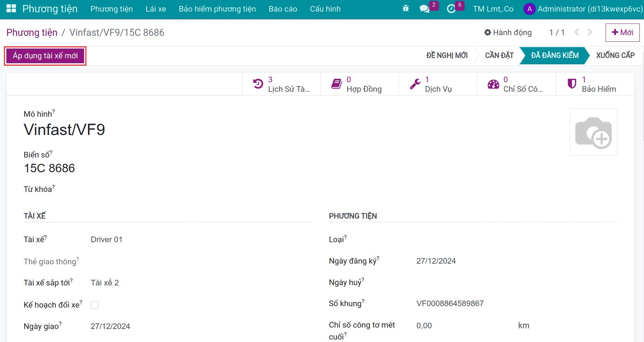The image size is (644, 342).
Task: Open the Bảo hiểm phương tiện menu
Action: pyautogui.click(x=217, y=9)
